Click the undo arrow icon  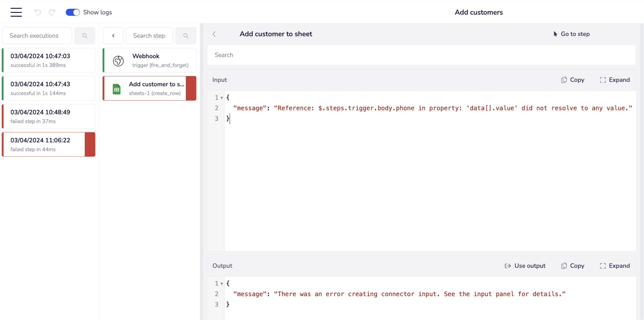pyautogui.click(x=38, y=12)
